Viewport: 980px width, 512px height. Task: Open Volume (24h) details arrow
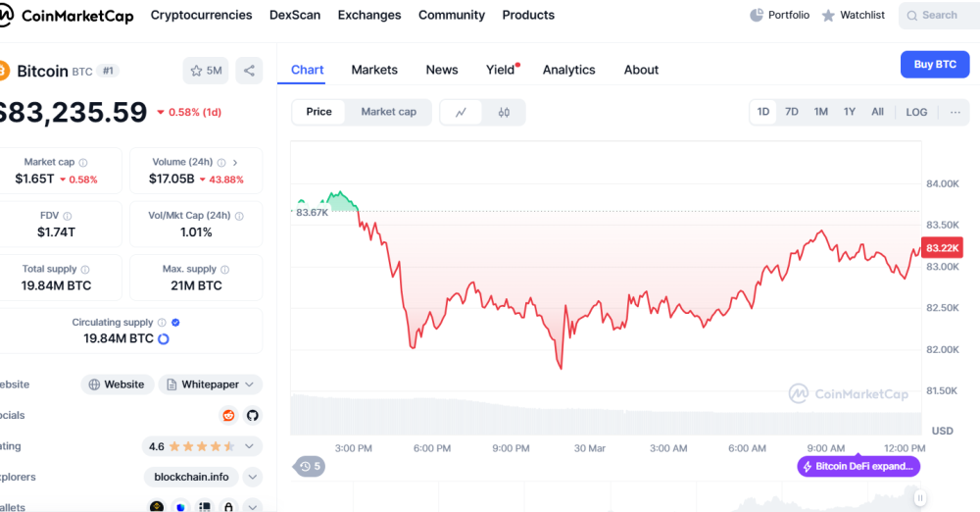(x=235, y=163)
